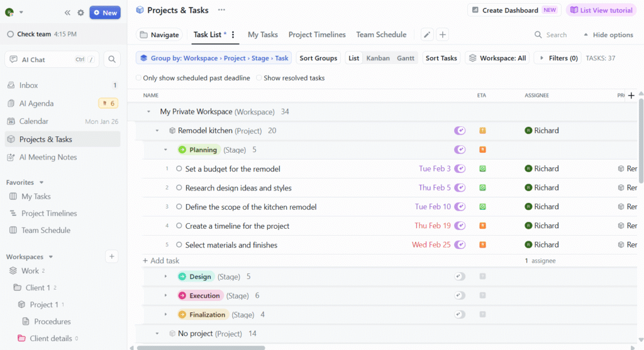Click the gray ETA icon on Design row
Viewport: 644px width, 350px height.
tap(482, 276)
